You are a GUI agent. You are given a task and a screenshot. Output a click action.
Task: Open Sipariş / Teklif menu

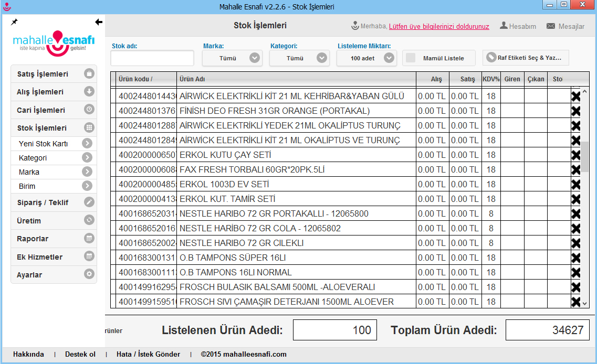pyautogui.click(x=54, y=202)
